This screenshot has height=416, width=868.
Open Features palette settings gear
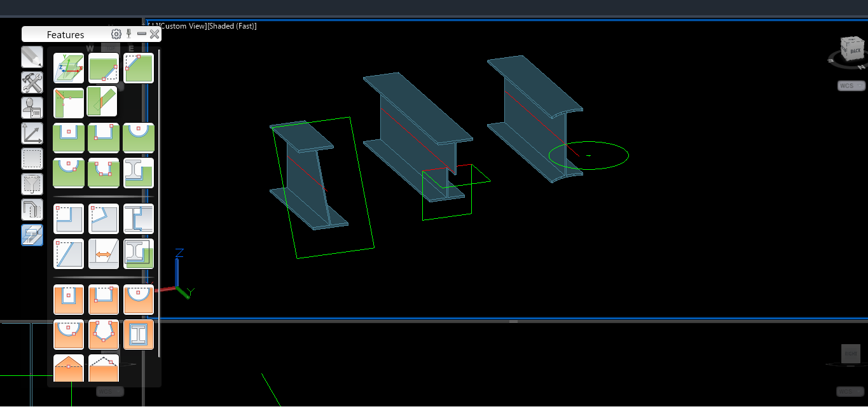[x=116, y=34]
